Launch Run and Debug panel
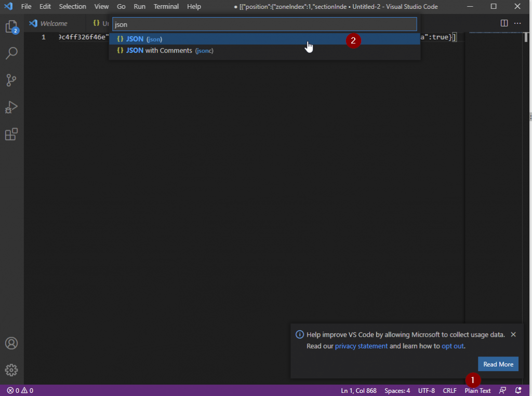The height and width of the screenshot is (396, 532). coord(11,107)
